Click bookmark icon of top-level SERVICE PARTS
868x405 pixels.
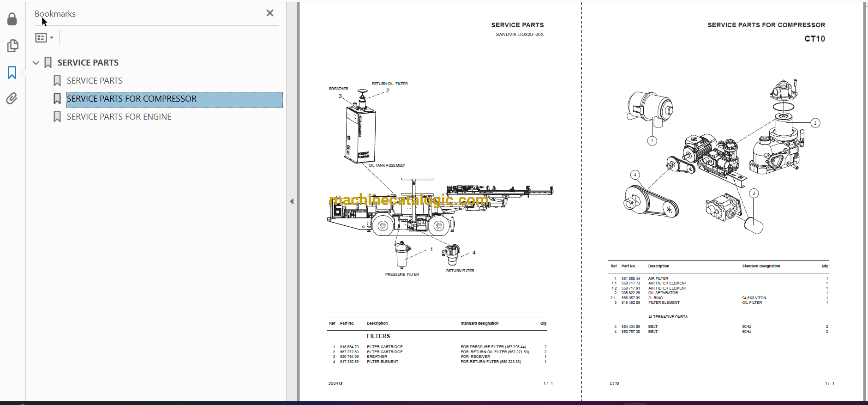point(48,63)
